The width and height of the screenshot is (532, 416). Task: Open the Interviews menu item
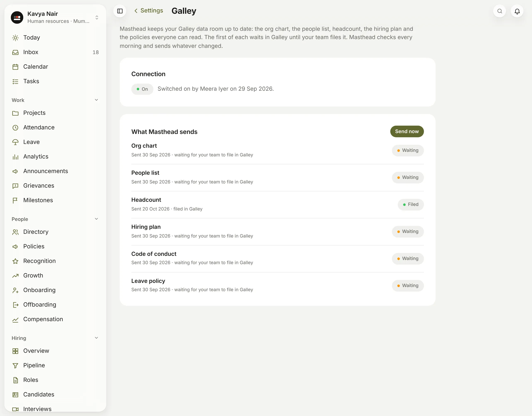55,409
